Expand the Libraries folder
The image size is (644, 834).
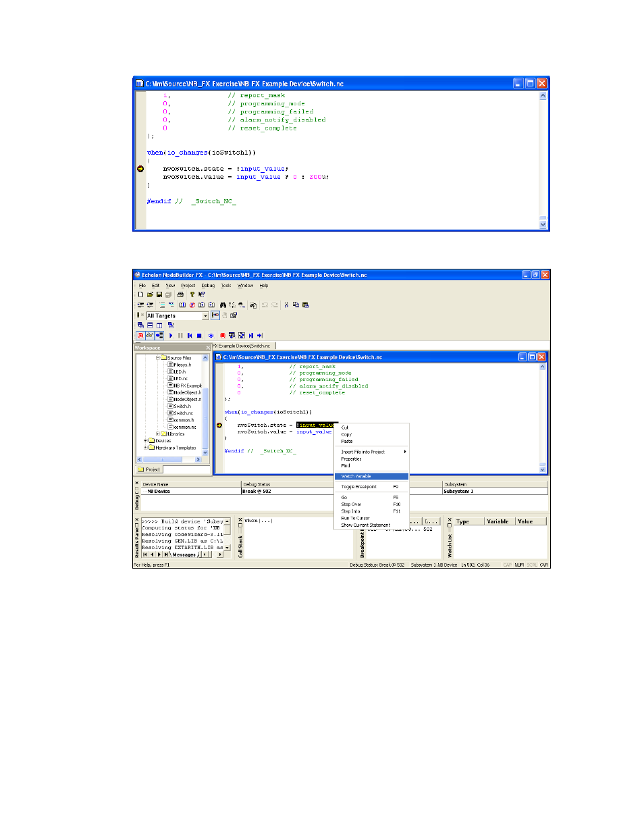[x=158, y=434]
